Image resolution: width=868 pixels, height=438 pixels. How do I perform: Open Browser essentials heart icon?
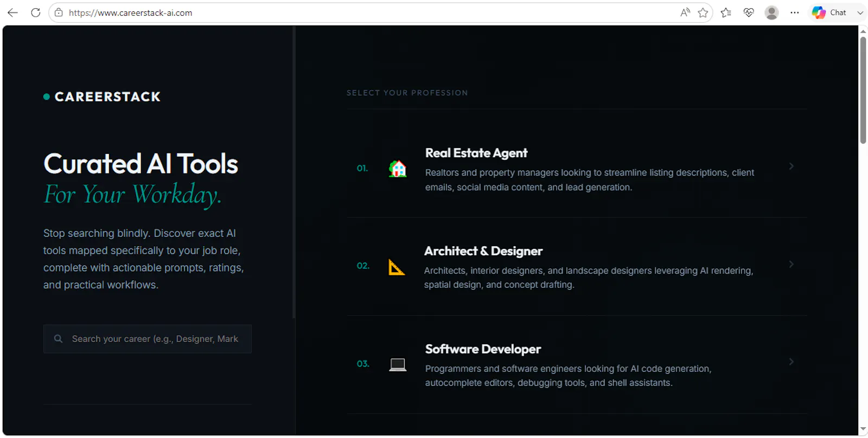click(x=749, y=12)
